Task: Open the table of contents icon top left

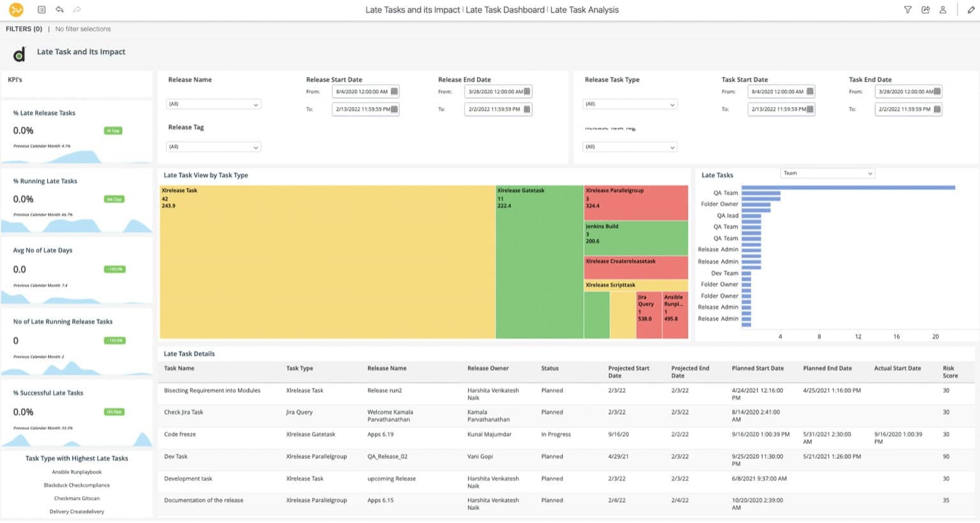Action: click(40, 9)
